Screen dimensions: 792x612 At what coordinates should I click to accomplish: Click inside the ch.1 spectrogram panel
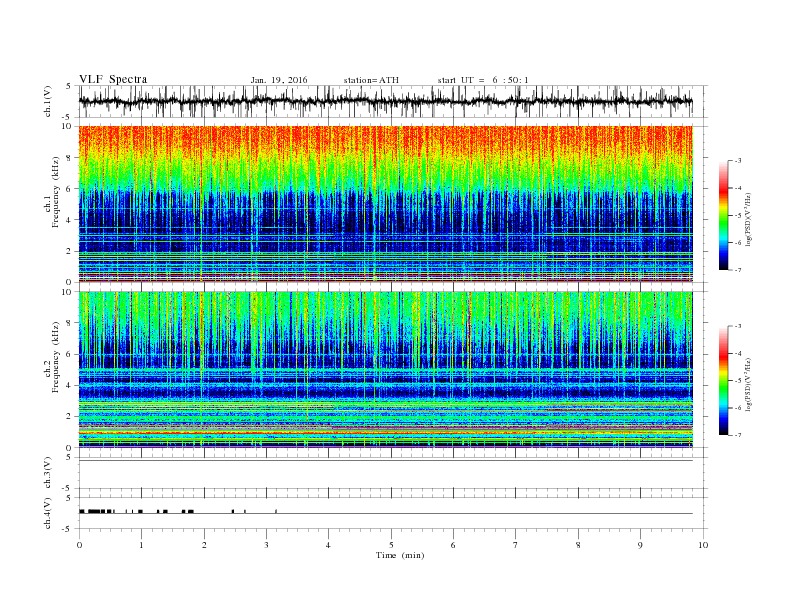click(x=385, y=204)
